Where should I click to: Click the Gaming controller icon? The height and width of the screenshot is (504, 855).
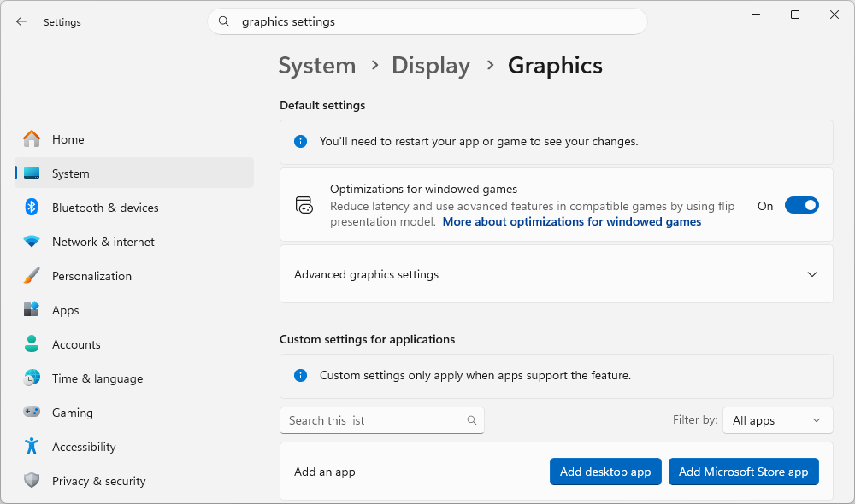[x=32, y=412]
